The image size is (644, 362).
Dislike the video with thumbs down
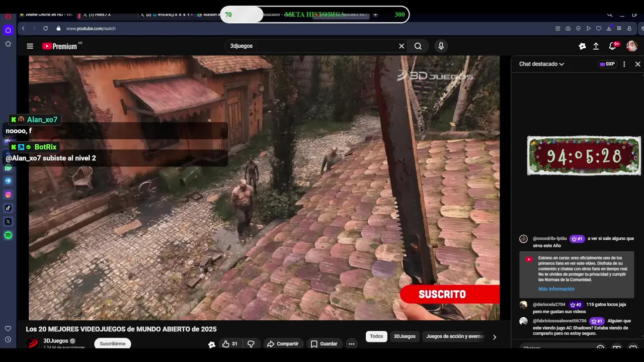251,344
